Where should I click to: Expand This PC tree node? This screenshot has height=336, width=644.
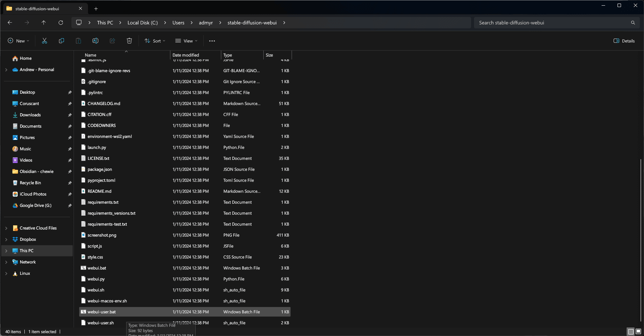pyautogui.click(x=6, y=251)
